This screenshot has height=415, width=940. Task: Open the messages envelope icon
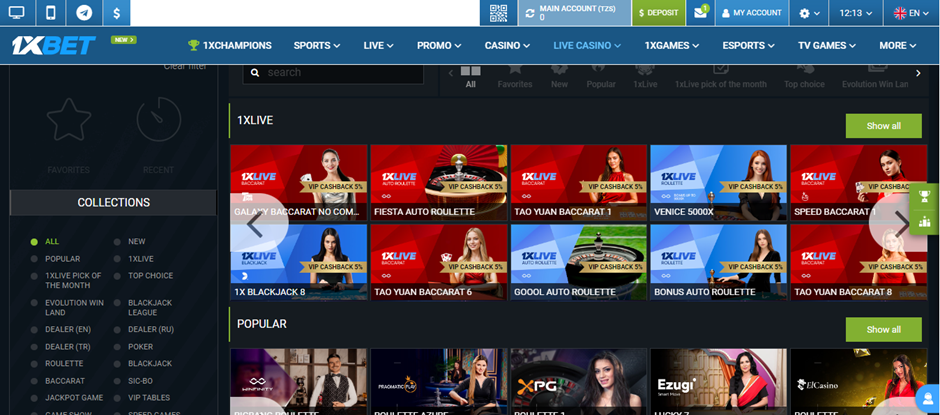point(700,13)
